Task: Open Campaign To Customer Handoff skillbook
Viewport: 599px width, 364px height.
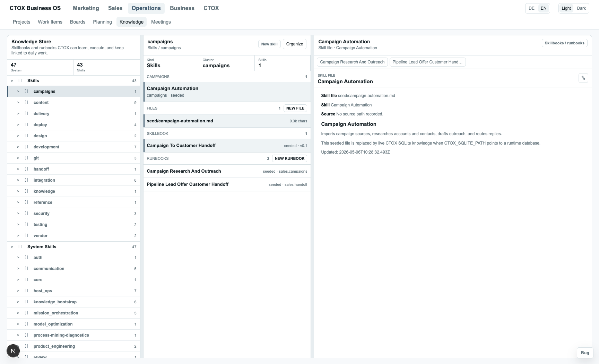Action: (x=227, y=146)
